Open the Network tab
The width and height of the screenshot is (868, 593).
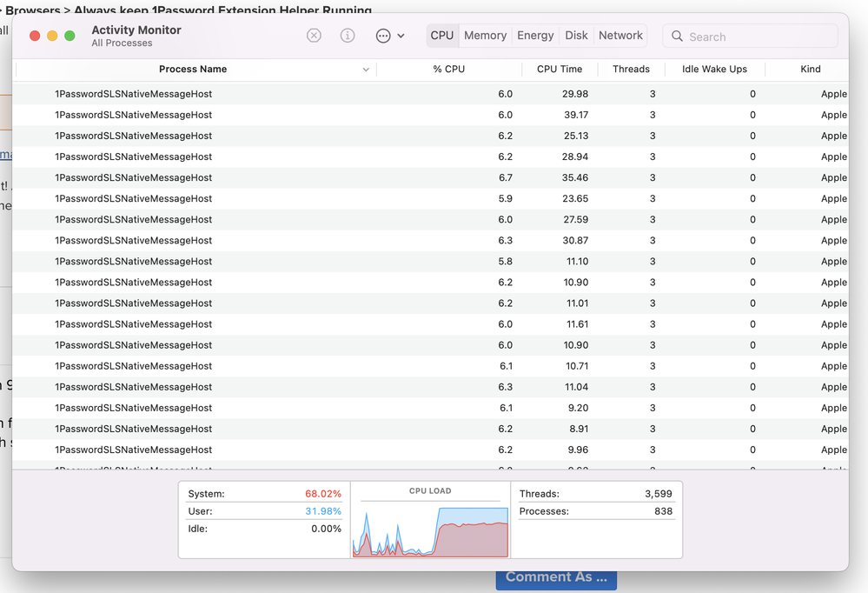click(x=620, y=36)
